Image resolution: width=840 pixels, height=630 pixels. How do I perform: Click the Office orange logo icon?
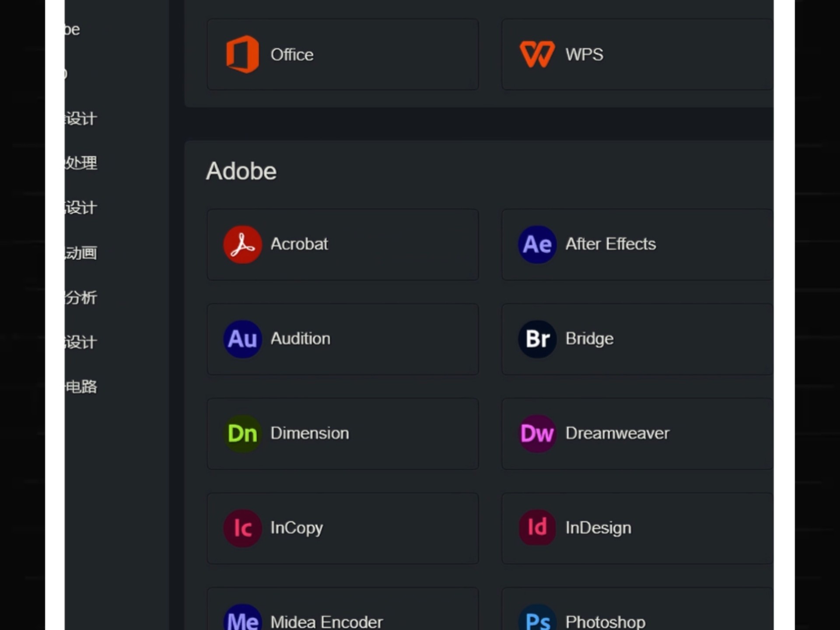(x=242, y=54)
